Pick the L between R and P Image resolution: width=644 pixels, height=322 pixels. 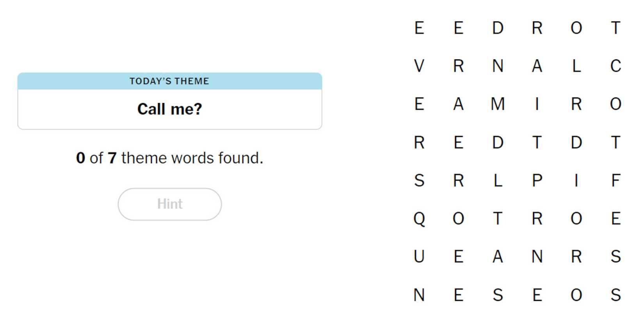pyautogui.click(x=498, y=180)
